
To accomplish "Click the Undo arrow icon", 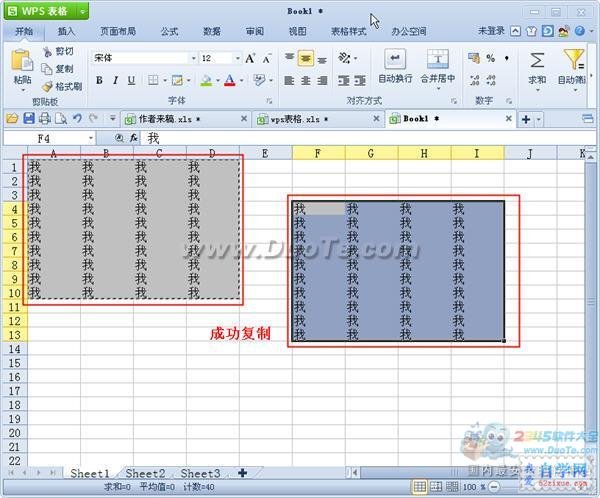I will point(77,118).
